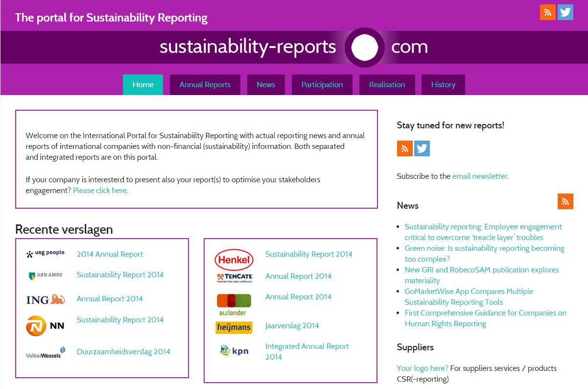Screen dimensions: 588x389
Task: Click the orange RSS icon beside News heading
Action: (x=565, y=201)
